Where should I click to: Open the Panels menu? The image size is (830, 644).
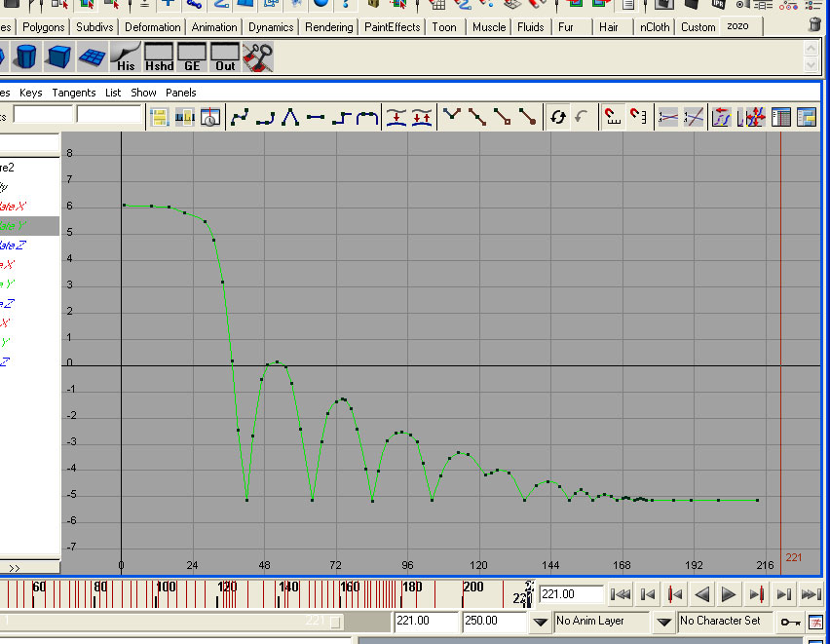[181, 93]
